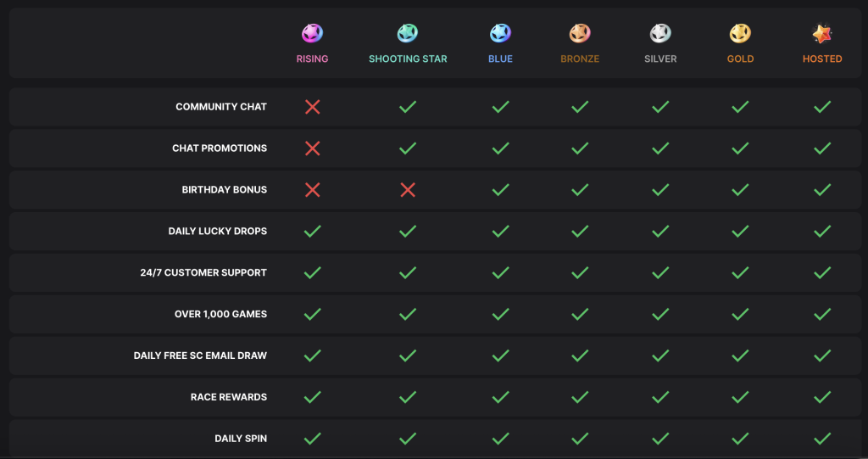The image size is (868, 459).
Task: Click the pink Rising tier star badge
Action: pos(312,33)
